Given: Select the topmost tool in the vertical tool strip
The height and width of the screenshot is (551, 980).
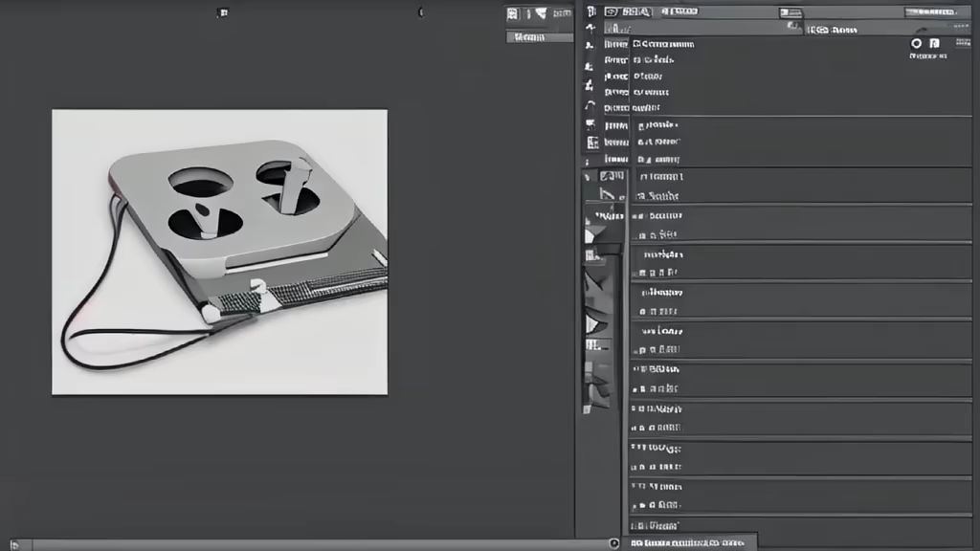Looking at the screenshot, I should (590, 11).
